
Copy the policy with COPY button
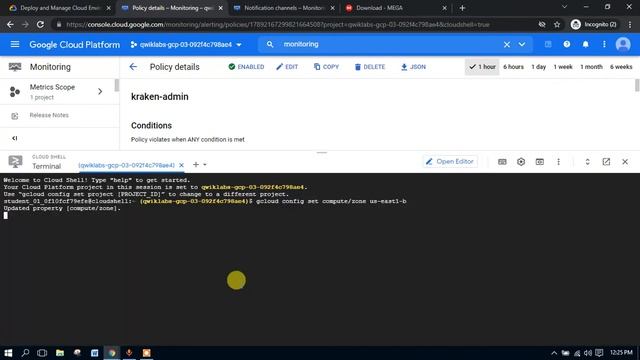coord(326,67)
